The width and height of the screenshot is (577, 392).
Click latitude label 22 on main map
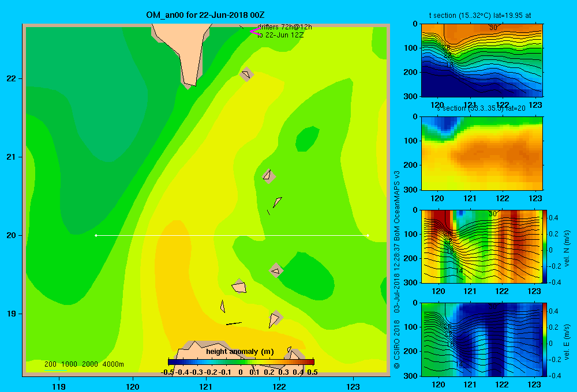click(x=12, y=78)
